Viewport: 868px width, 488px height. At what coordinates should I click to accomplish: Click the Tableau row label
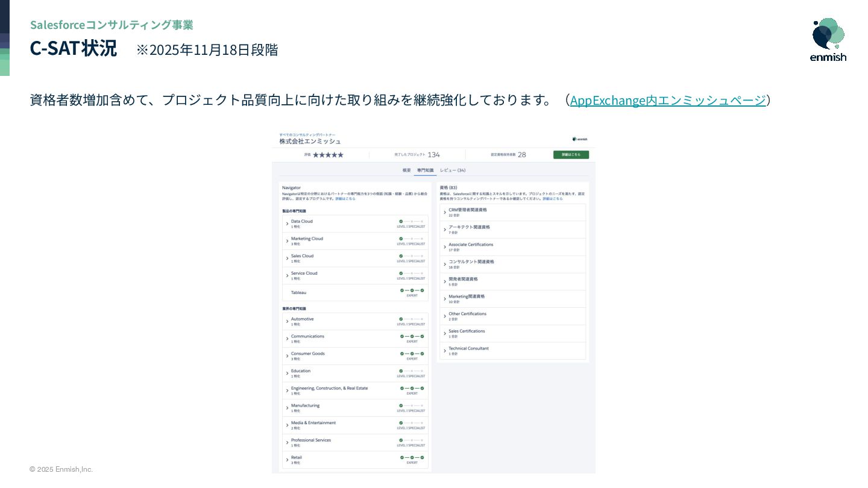point(298,292)
